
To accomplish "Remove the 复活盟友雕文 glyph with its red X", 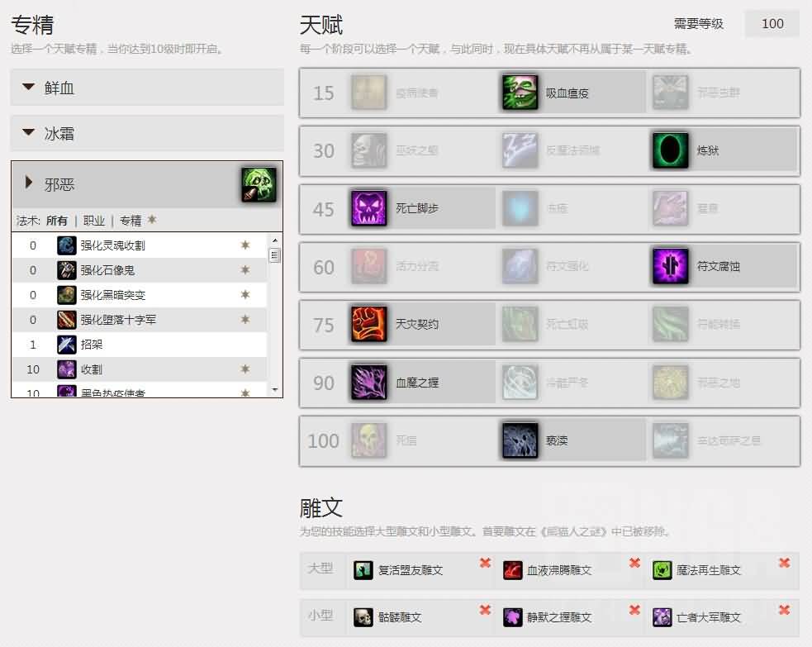I will pyautogui.click(x=485, y=563).
